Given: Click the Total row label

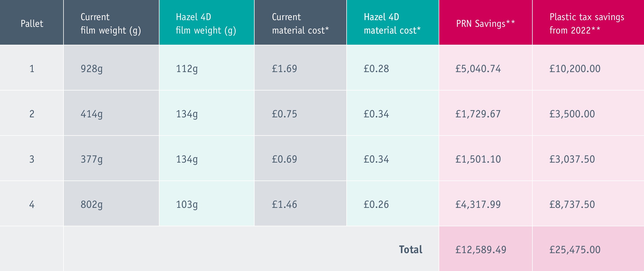Looking at the screenshot, I should click(x=410, y=249).
